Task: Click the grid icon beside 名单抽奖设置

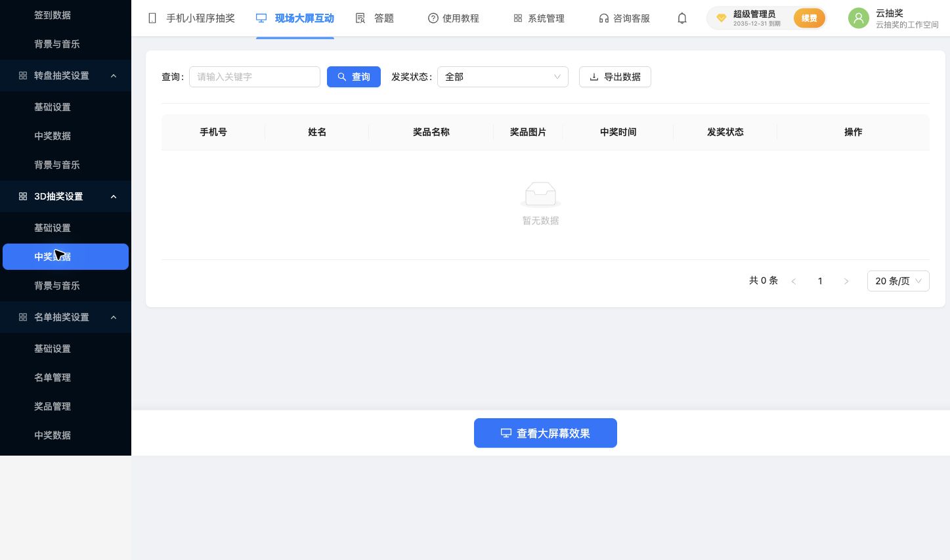Action: [x=23, y=317]
